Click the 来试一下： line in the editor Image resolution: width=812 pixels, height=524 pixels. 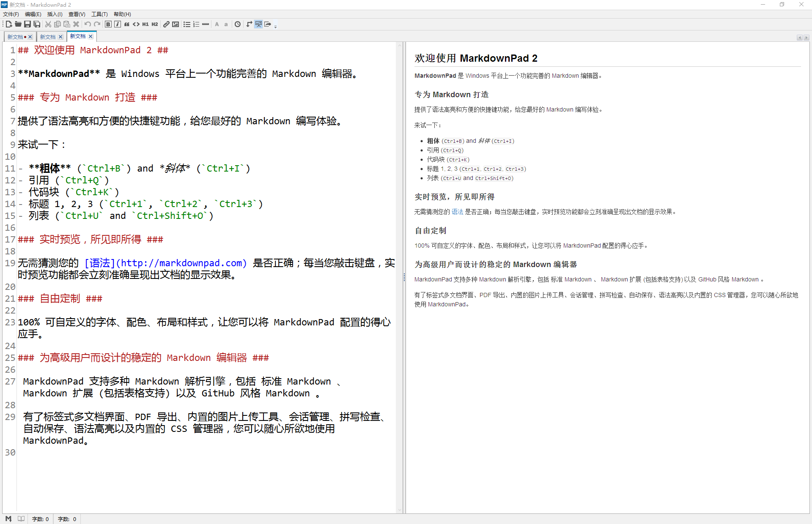[42, 145]
